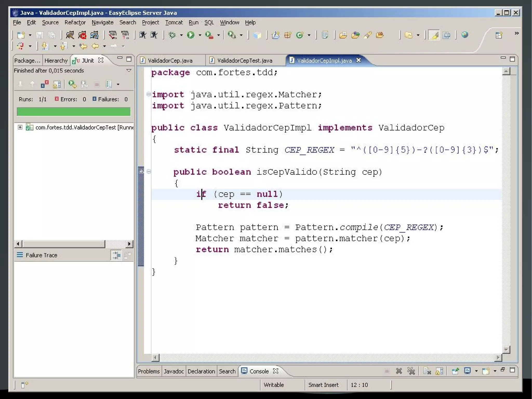Click the JUnit tree horizontal scrollbar
Screen dimensions: 532x399
74,244
